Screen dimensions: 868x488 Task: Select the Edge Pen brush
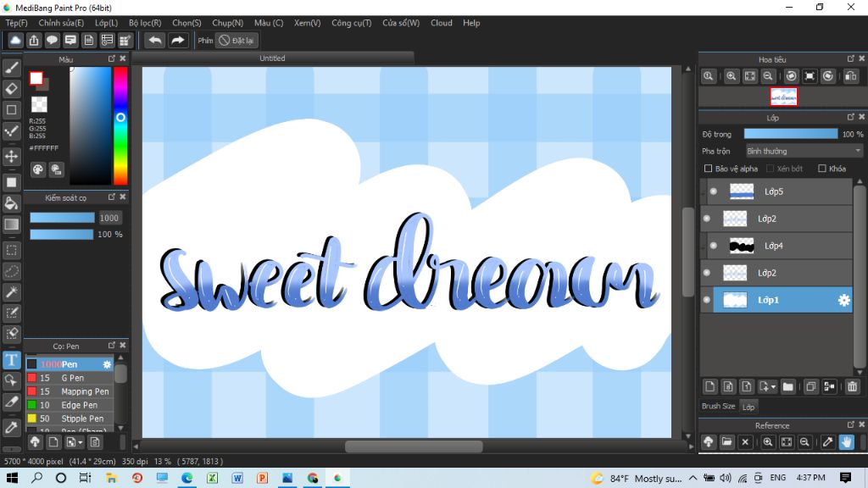coord(70,405)
